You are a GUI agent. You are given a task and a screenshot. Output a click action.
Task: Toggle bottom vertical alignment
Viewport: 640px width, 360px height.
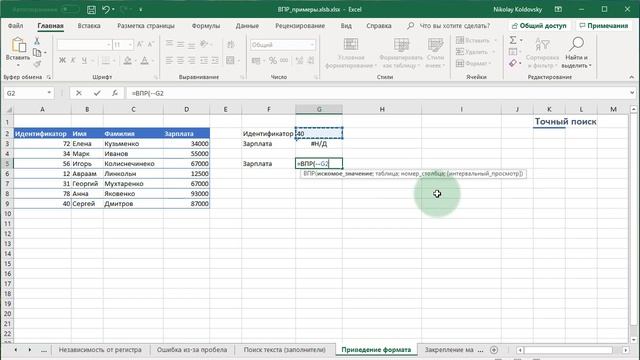click(x=191, y=44)
